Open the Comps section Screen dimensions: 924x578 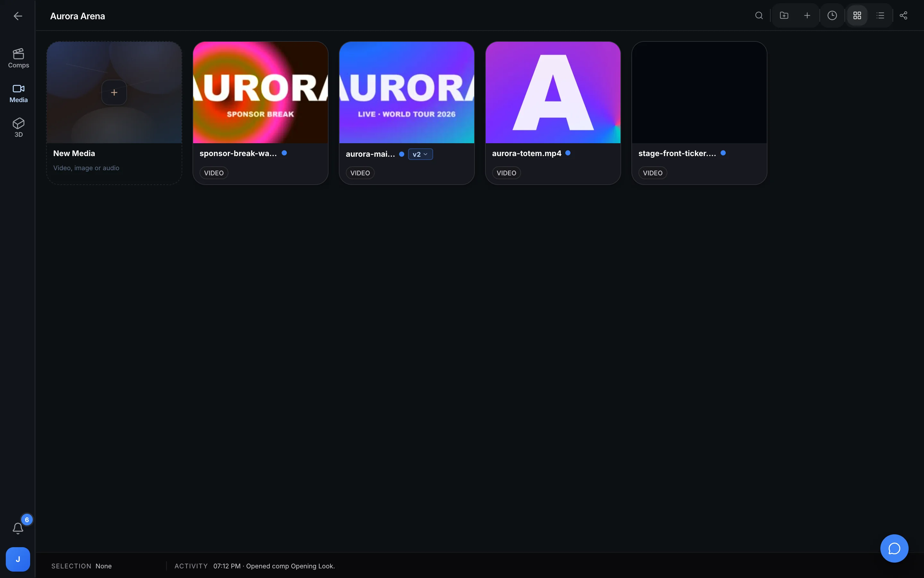[18, 58]
